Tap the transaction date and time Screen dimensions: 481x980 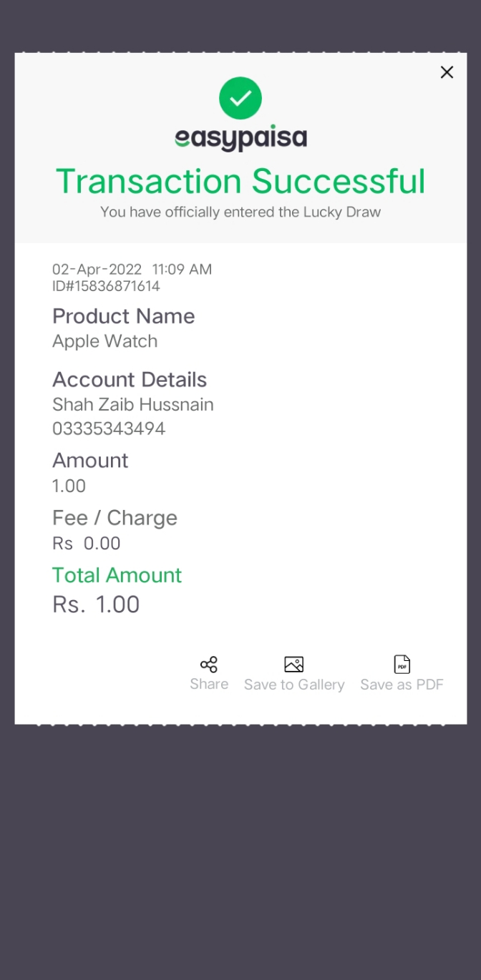click(132, 270)
